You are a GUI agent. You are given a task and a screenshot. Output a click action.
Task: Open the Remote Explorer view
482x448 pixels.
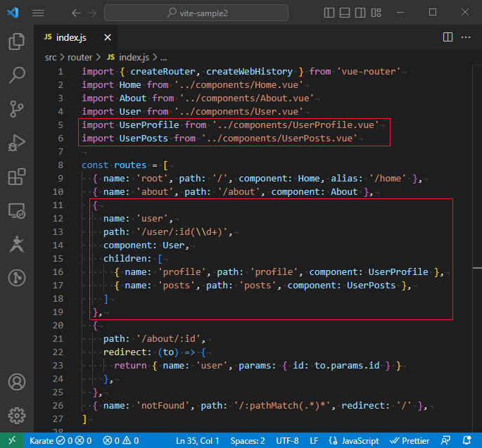pos(17,210)
